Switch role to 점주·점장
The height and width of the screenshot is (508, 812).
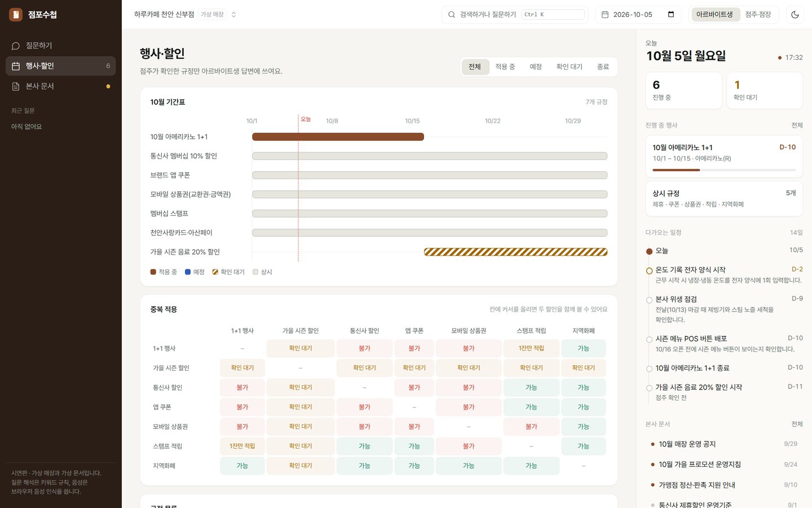pos(758,15)
